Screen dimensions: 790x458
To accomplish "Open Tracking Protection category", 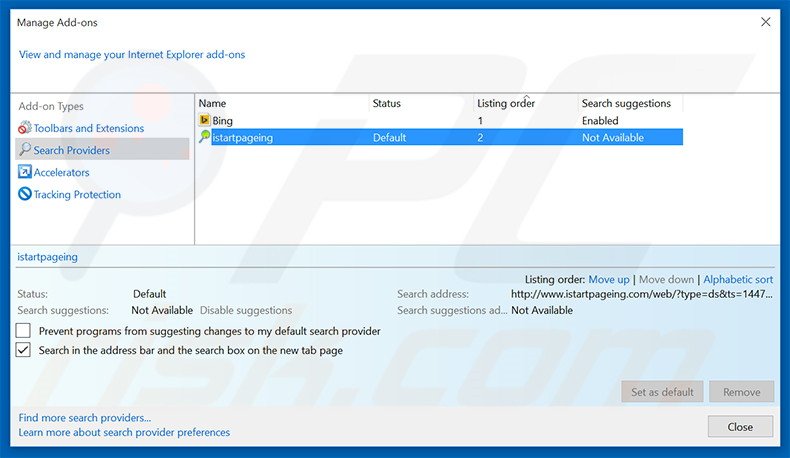I will pyautogui.click(x=77, y=194).
